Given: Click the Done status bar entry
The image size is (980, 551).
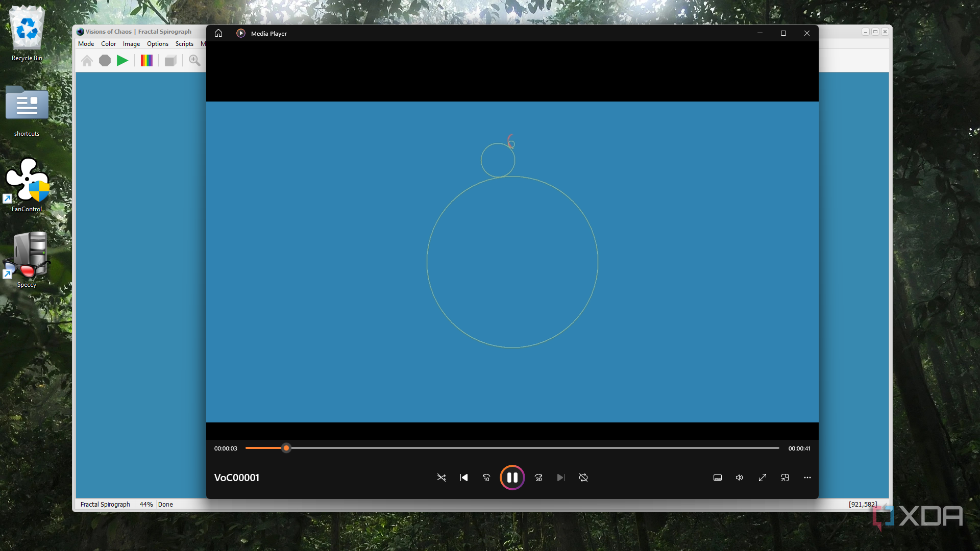Looking at the screenshot, I should 165,504.
